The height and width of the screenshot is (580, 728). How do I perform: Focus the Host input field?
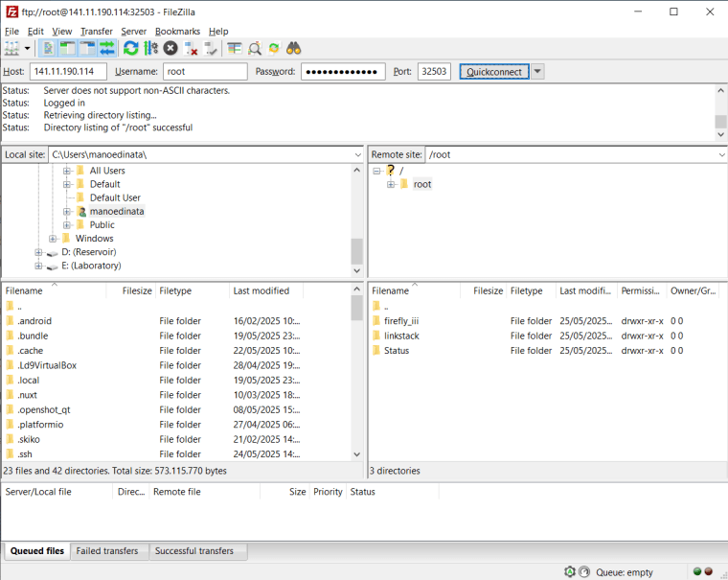pyautogui.click(x=68, y=72)
